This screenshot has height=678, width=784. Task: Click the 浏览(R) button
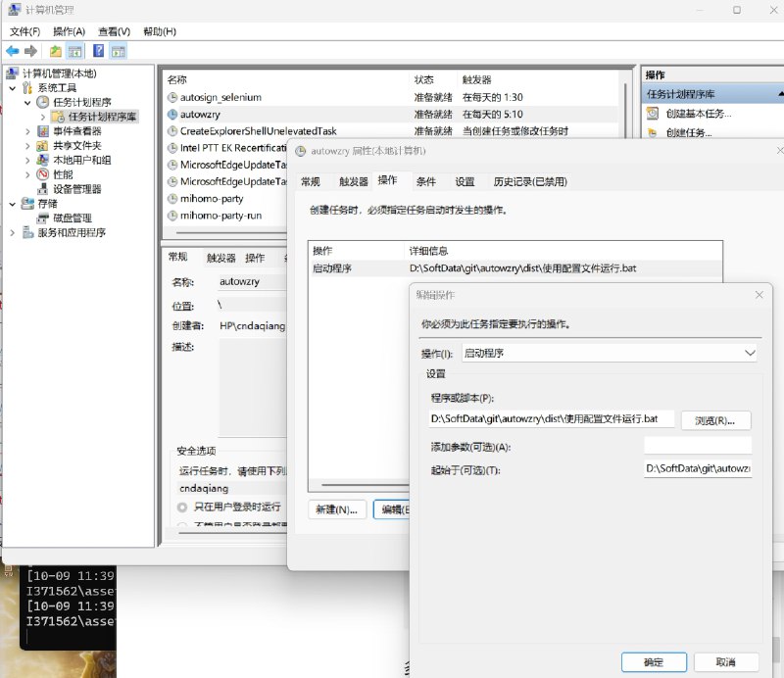[717, 418]
